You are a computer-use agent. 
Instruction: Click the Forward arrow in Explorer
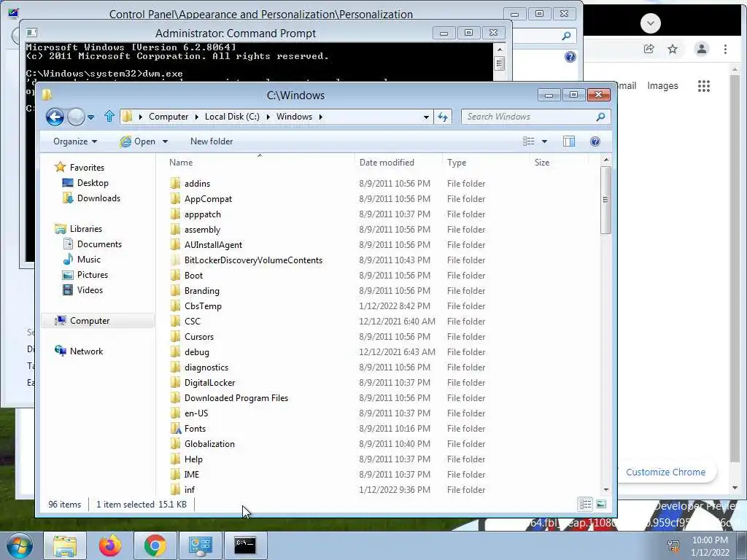(76, 117)
